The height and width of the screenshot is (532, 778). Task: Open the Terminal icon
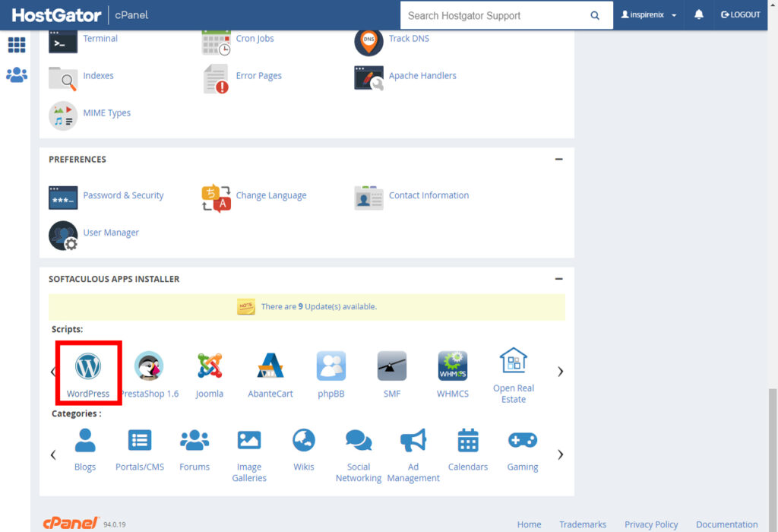pos(63,42)
